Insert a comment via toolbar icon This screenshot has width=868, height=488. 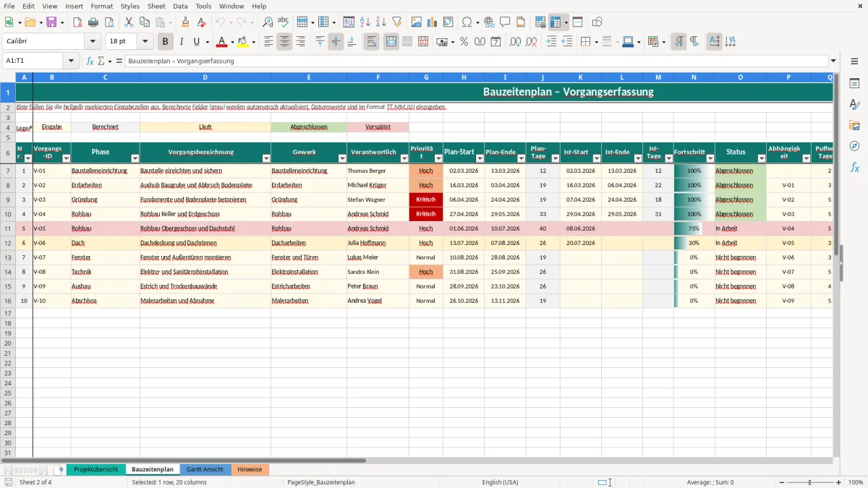[x=505, y=22]
